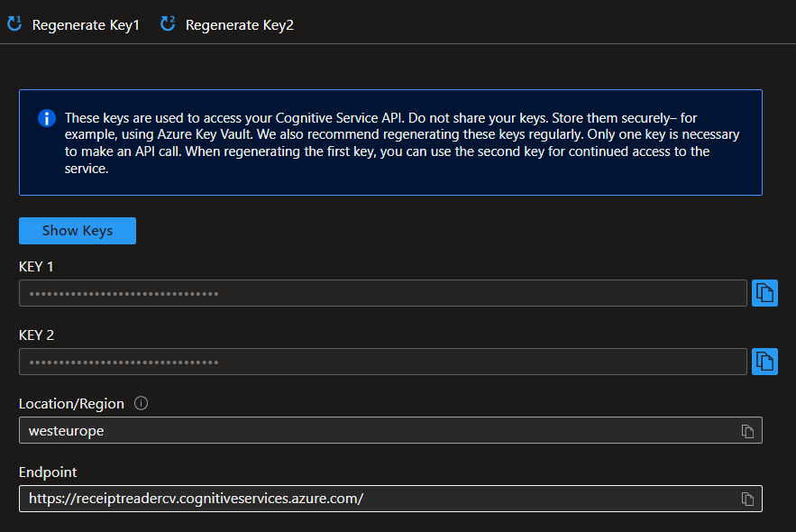The height and width of the screenshot is (532, 796).
Task: Copy KEY 2 to clipboard
Action: pos(764,362)
